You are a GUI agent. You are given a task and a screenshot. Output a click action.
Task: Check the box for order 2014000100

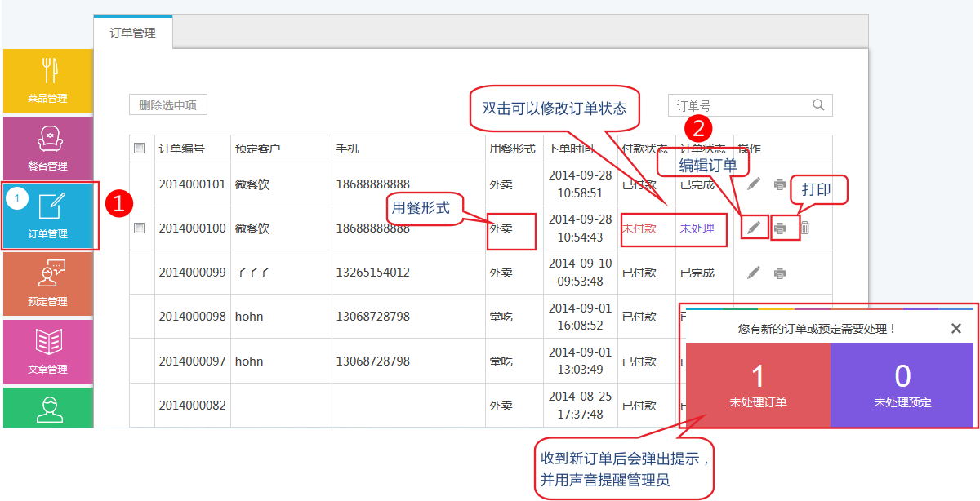coord(139,228)
